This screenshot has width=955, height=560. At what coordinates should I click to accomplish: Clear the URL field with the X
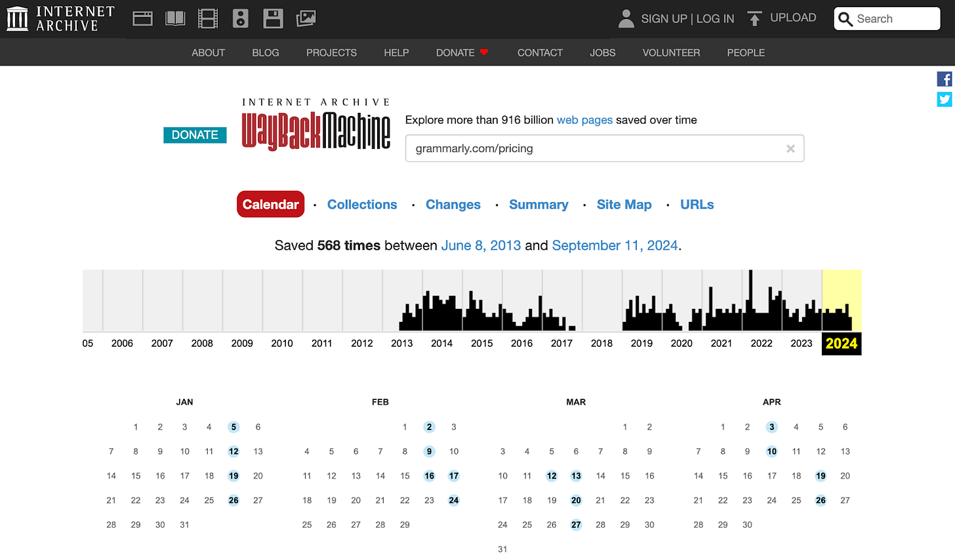790,149
